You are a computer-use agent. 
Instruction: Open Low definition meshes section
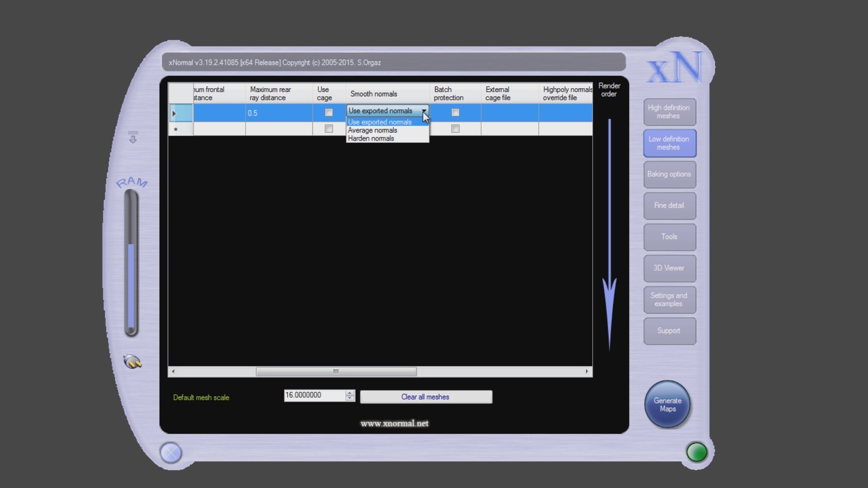tap(670, 143)
